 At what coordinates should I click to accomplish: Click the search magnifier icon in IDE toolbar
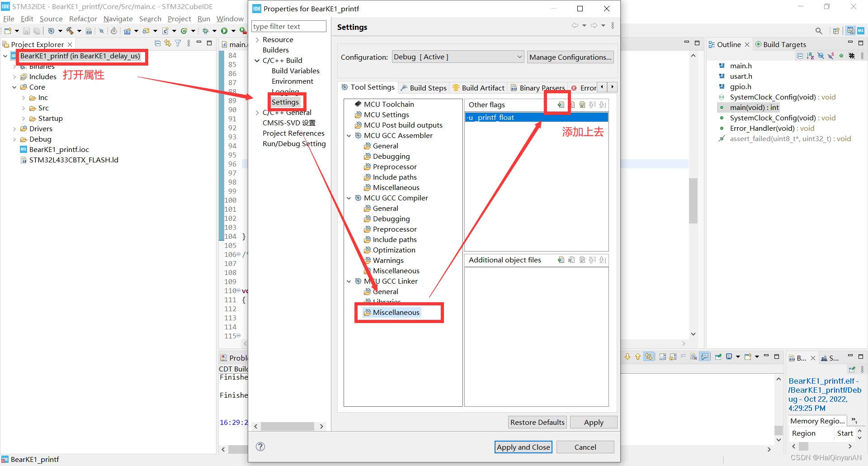click(819, 31)
